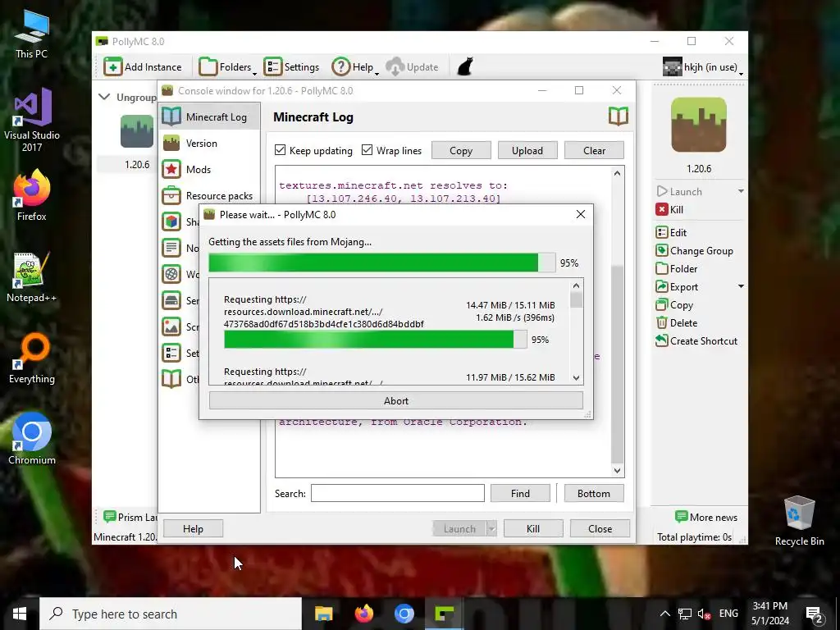Click the Copy log button
840x630 pixels.
point(461,151)
